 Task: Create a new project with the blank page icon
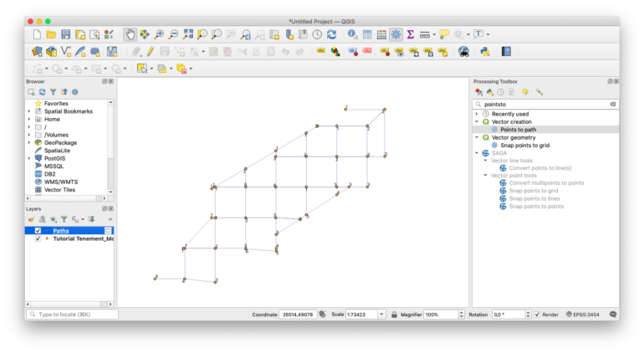click(x=37, y=34)
